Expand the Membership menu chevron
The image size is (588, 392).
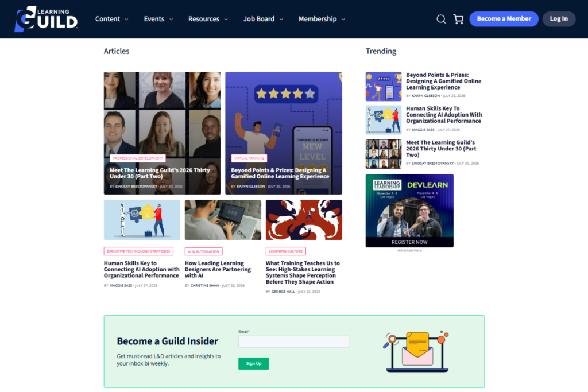[343, 19]
